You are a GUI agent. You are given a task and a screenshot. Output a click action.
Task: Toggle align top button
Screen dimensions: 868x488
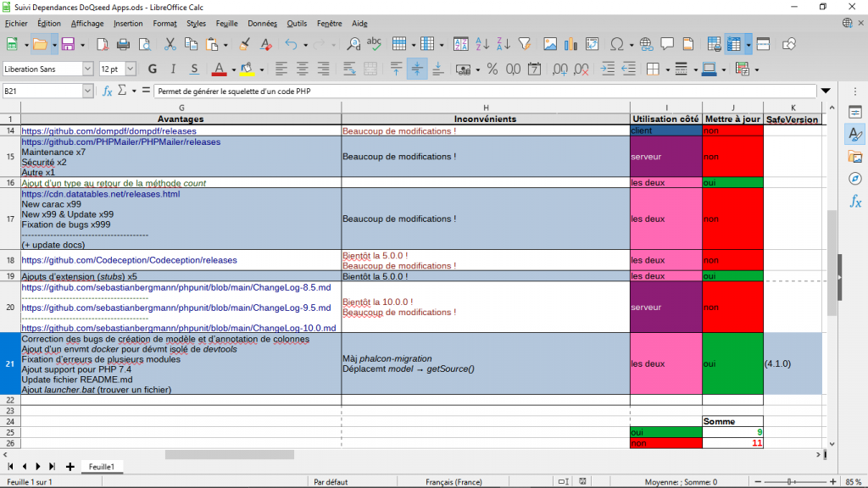tap(396, 69)
